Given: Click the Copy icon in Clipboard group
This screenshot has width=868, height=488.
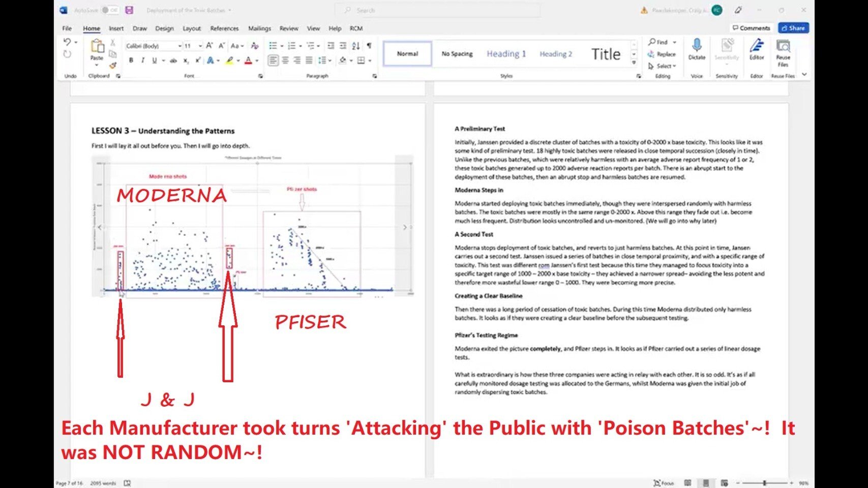Looking at the screenshot, I should coord(113,54).
